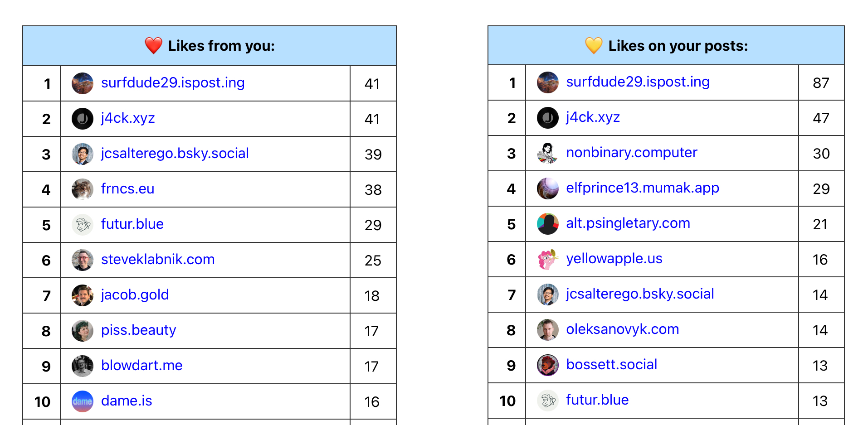Open futur.blue link in Likes from you
This screenshot has height=425, width=868.
[x=132, y=224]
